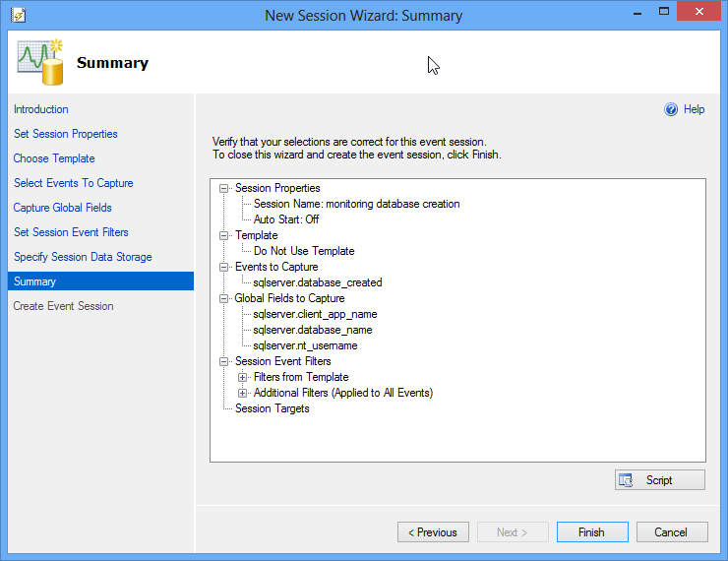Navigate to Specify Session Data Storage
Image resolution: width=728 pixels, height=561 pixels.
pos(83,257)
